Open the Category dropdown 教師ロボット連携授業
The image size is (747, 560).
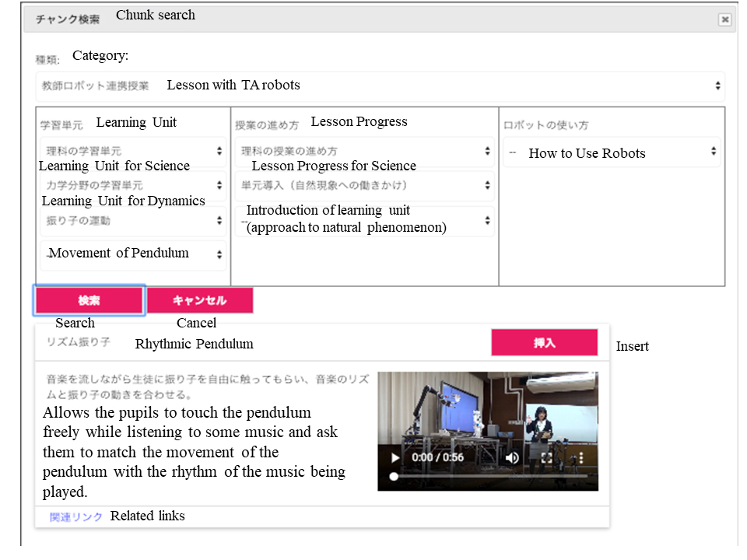[379, 86]
